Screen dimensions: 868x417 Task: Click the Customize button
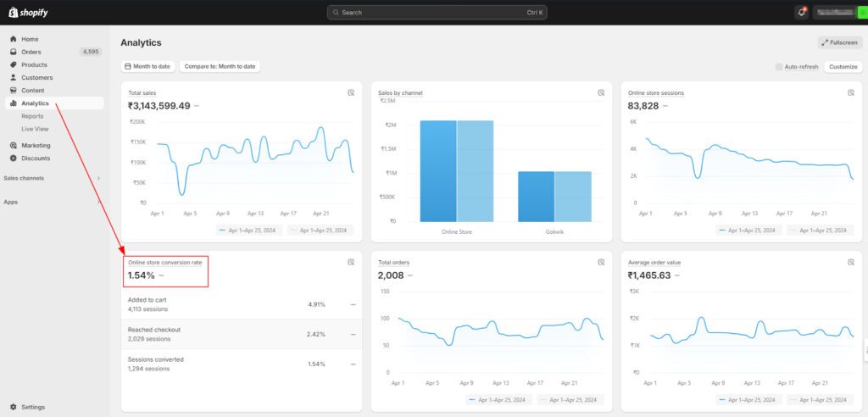(x=843, y=66)
